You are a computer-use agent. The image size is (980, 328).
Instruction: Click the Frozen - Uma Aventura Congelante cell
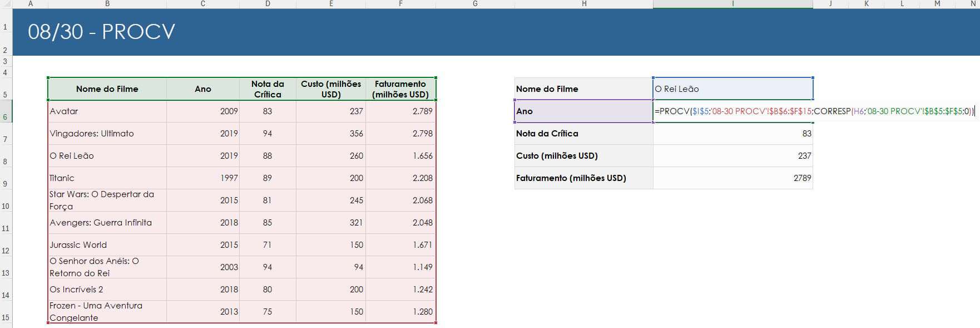[107, 312]
